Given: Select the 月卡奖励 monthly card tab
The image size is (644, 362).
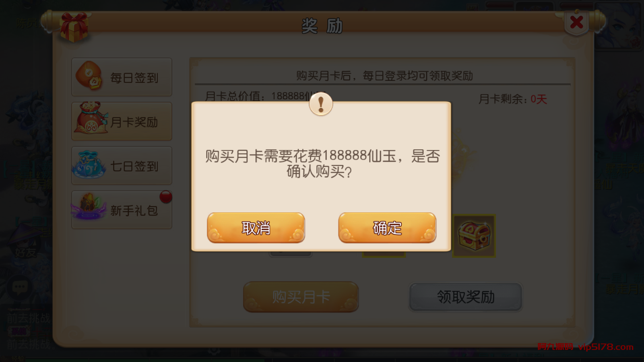Looking at the screenshot, I should 122,121.
